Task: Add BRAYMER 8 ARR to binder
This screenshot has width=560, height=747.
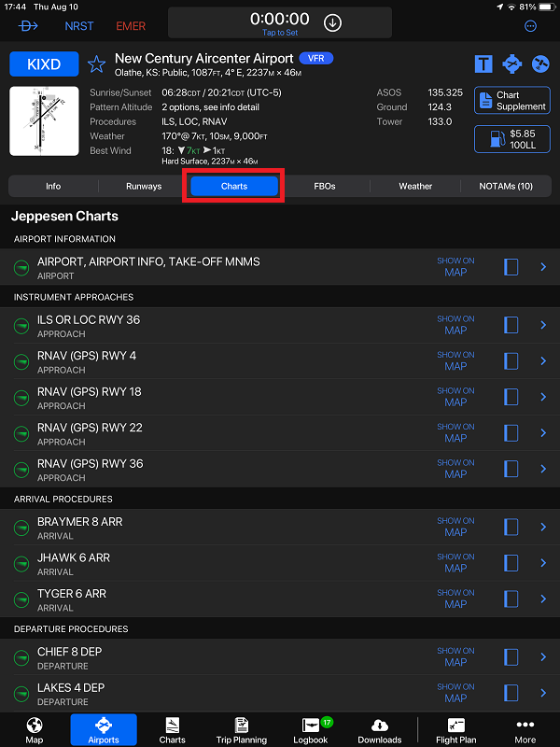Action: click(511, 527)
